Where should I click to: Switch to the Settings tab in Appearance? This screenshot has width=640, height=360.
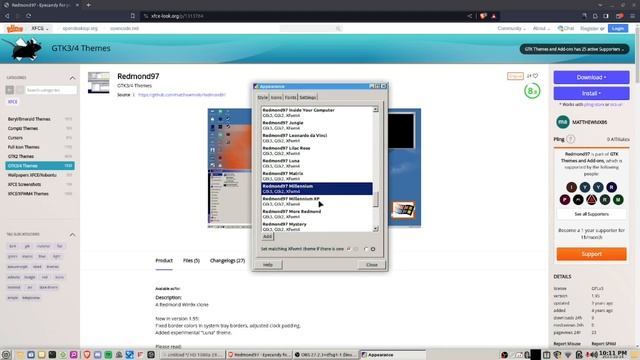308,97
